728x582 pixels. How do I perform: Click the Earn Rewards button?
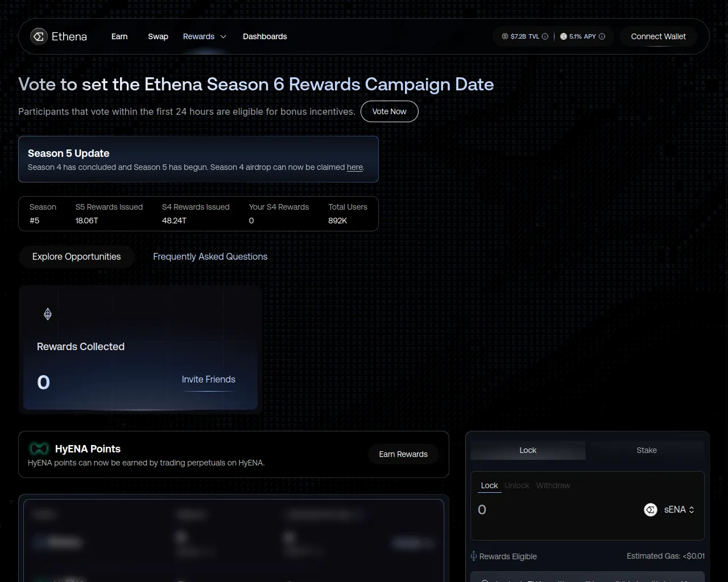(x=403, y=454)
